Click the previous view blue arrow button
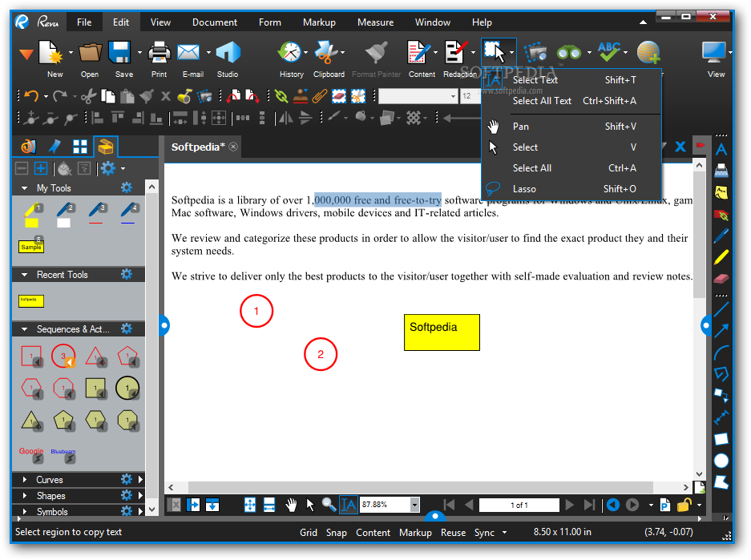The image size is (751, 560). (x=613, y=505)
